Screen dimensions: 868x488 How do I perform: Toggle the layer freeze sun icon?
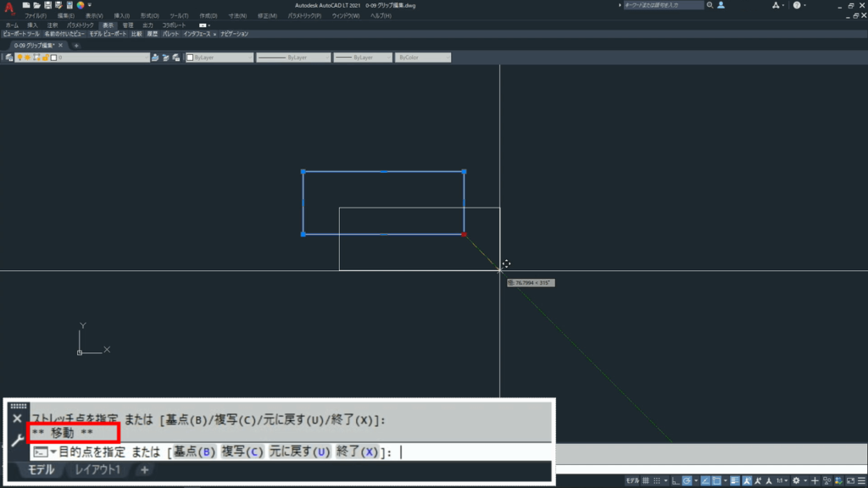[28, 58]
